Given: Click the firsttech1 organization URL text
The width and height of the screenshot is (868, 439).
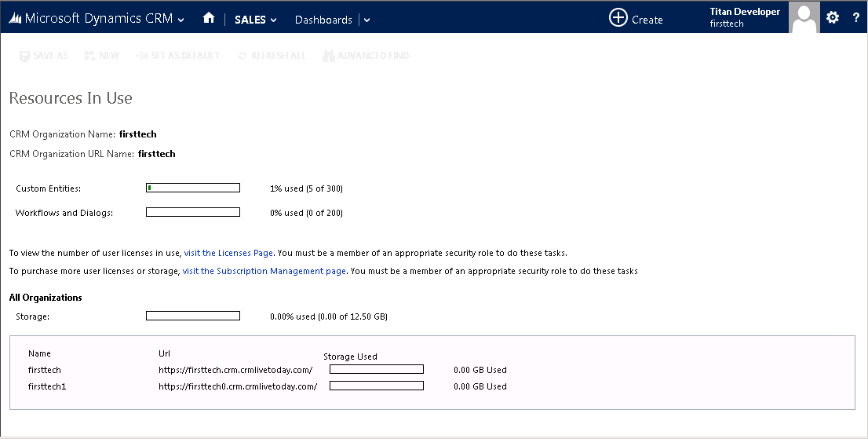Looking at the screenshot, I should pos(238,386).
